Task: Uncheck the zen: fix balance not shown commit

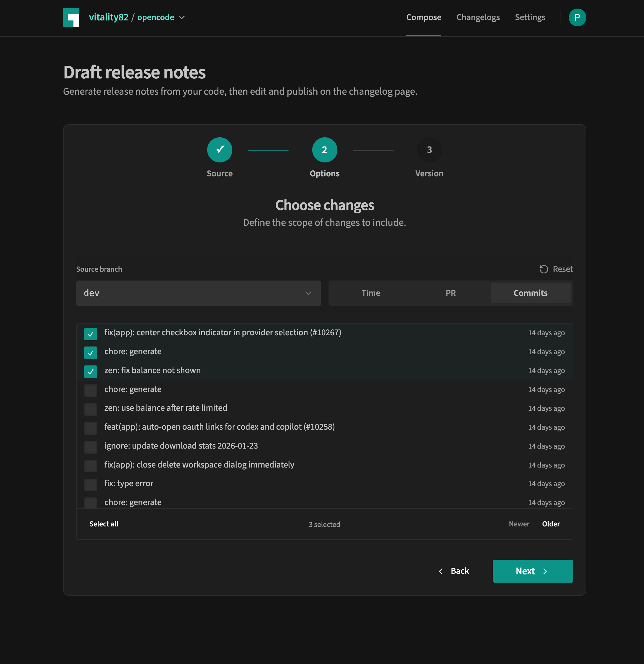Action: [91, 372]
